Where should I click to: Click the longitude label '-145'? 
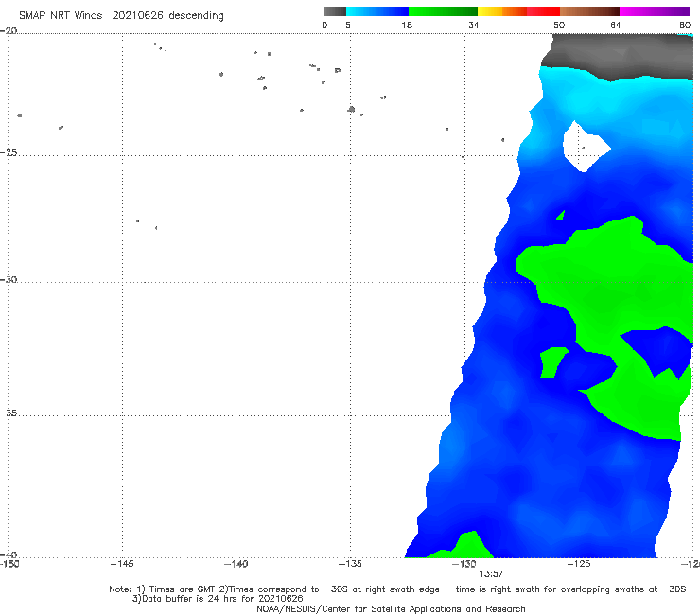[122, 564]
